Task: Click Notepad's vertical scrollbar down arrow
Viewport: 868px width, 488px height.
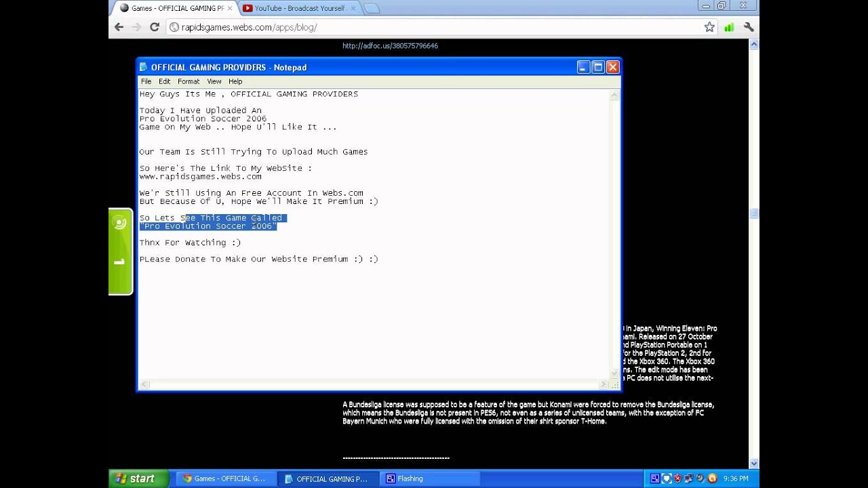Action: tap(615, 373)
